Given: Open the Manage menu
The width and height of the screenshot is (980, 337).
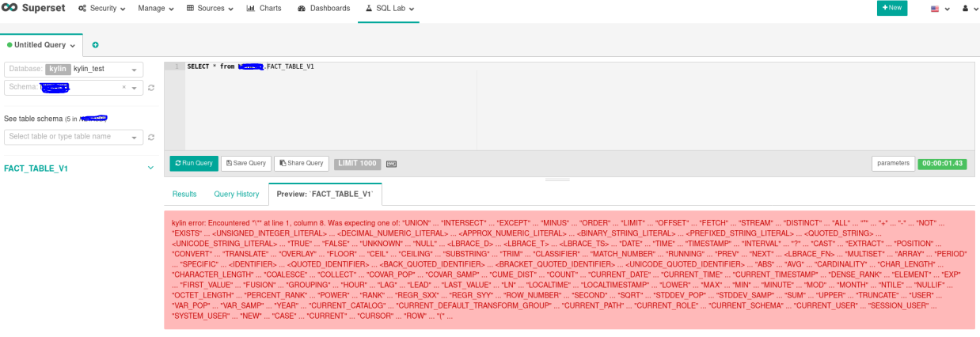Looking at the screenshot, I should tap(155, 8).
